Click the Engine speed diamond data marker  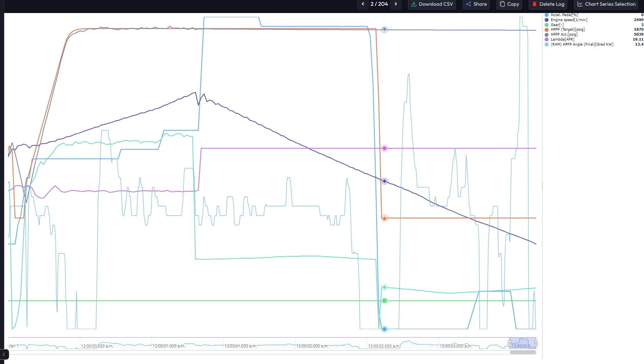384,181
